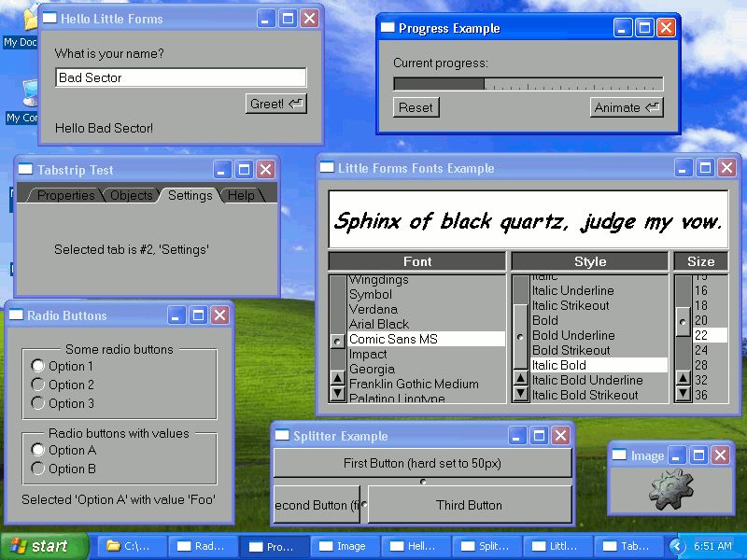Select Option 3 radio button
Image resolution: width=747 pixels, height=560 pixels.
pos(38,403)
